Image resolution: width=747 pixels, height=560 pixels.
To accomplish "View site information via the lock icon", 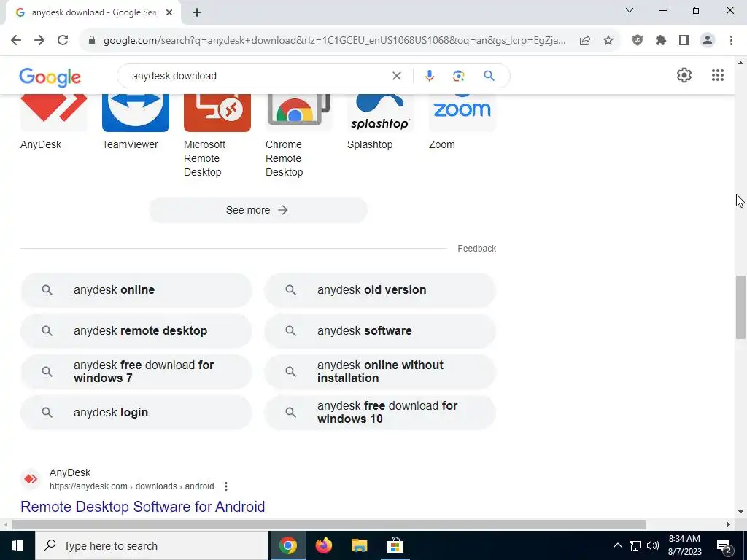I will (x=92, y=41).
